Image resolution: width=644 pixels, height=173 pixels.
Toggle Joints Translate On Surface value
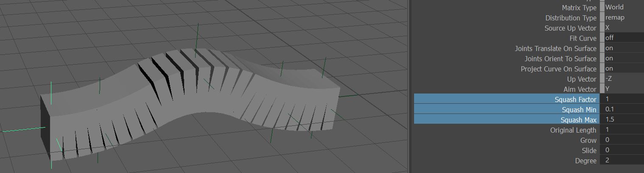coord(624,48)
